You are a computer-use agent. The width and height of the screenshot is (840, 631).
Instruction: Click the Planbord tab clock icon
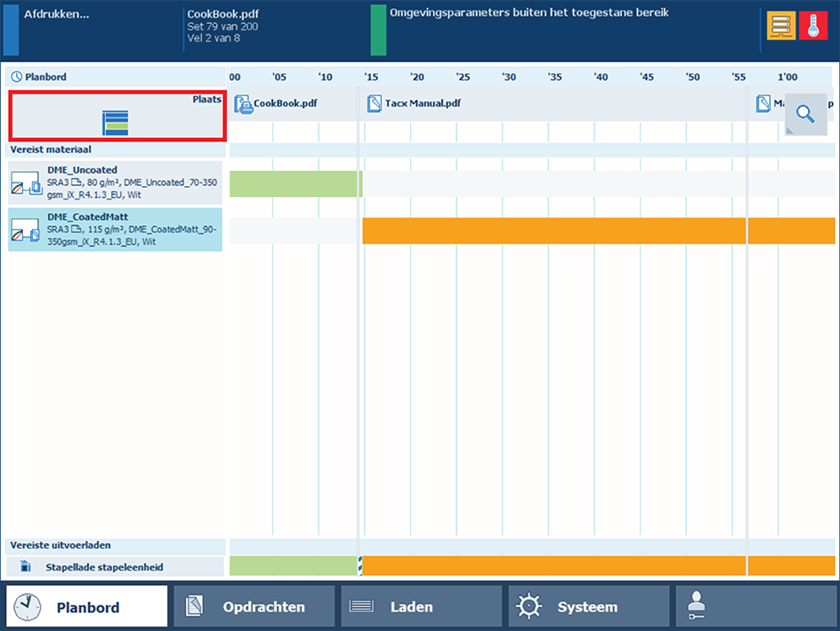pos(27,607)
